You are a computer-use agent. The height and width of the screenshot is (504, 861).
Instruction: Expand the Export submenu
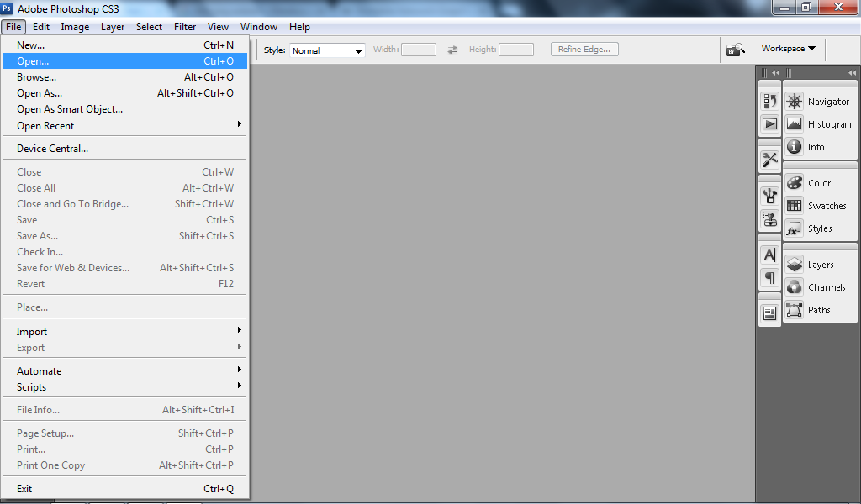[125, 348]
